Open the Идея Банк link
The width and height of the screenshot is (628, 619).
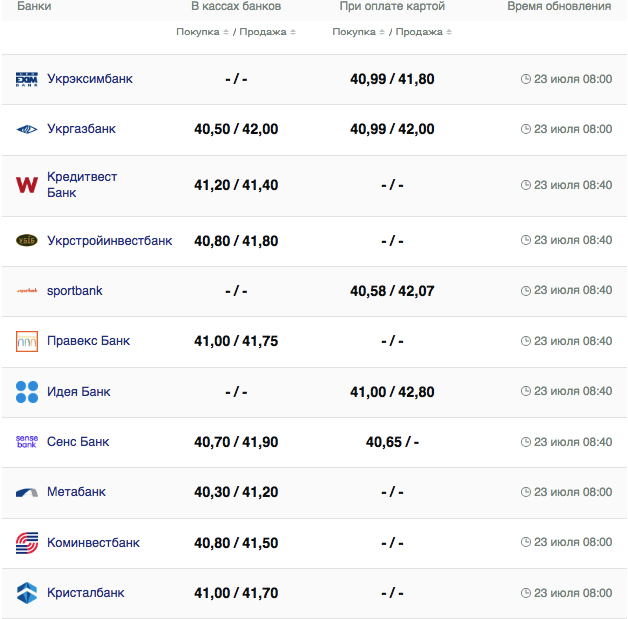coord(78,392)
